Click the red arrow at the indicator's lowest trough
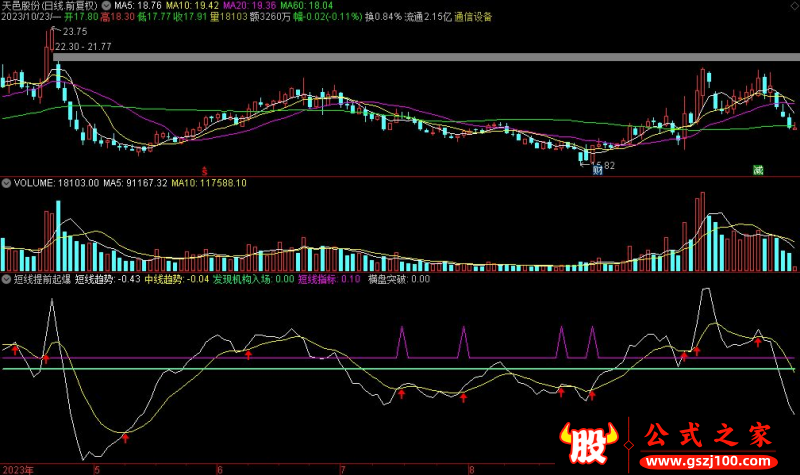The image size is (800, 475). 126,436
